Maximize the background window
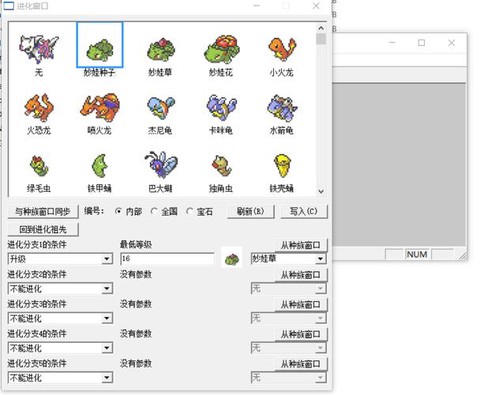Screen dimensions: 480x395 point(422,43)
